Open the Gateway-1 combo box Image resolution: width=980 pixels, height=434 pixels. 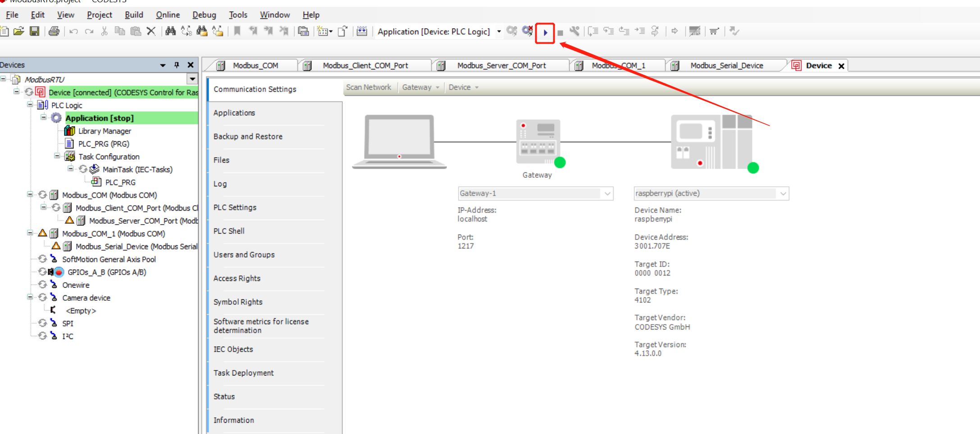click(536, 193)
